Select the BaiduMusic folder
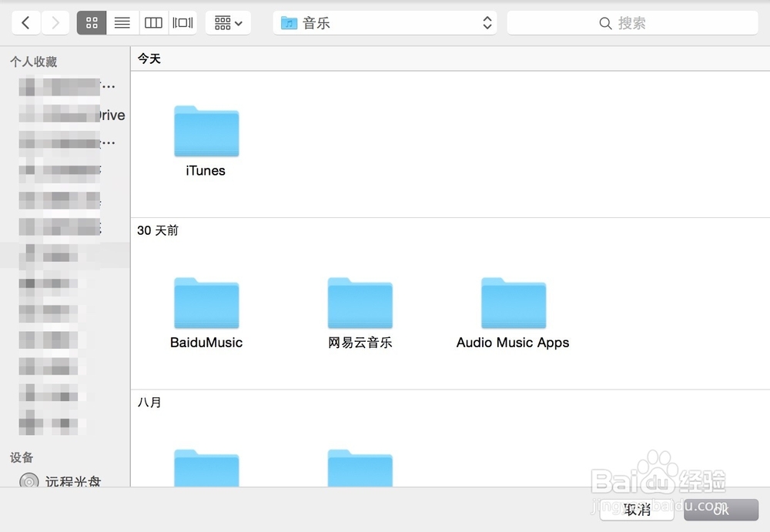 [x=206, y=303]
